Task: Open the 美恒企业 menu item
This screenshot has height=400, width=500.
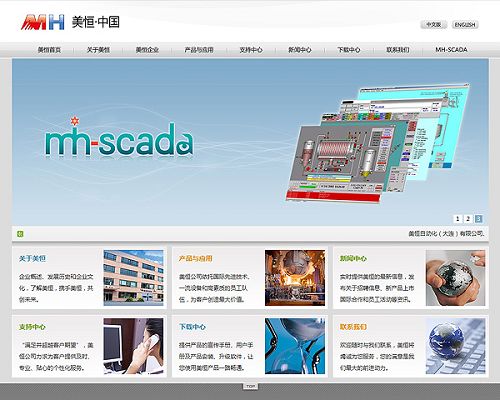Action: coord(147,50)
